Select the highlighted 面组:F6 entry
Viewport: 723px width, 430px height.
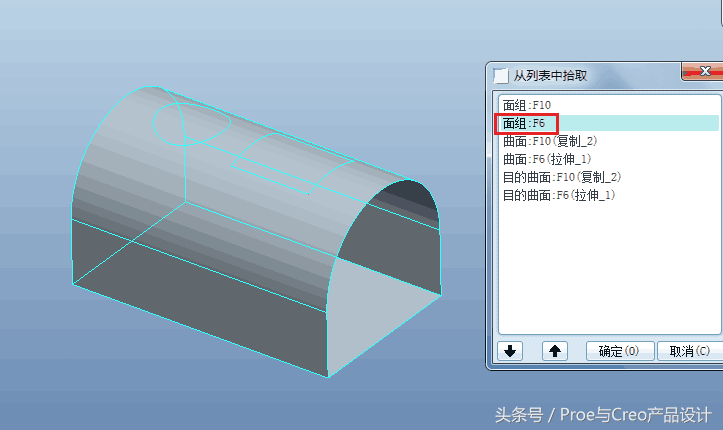click(610, 123)
